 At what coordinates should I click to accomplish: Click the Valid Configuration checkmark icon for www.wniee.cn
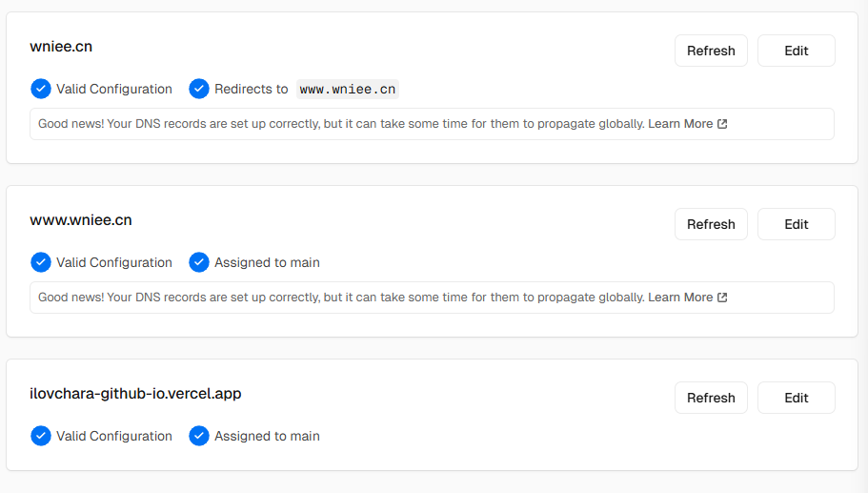point(41,262)
